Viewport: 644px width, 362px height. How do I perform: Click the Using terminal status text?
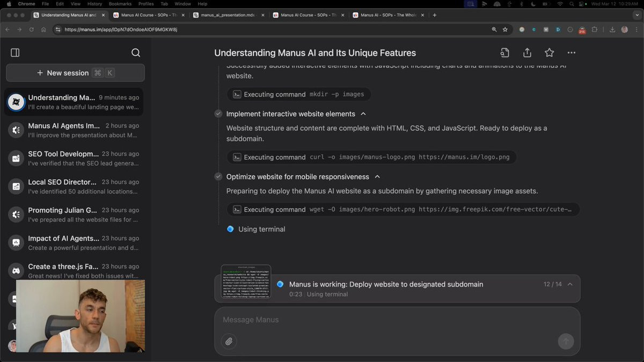262,229
